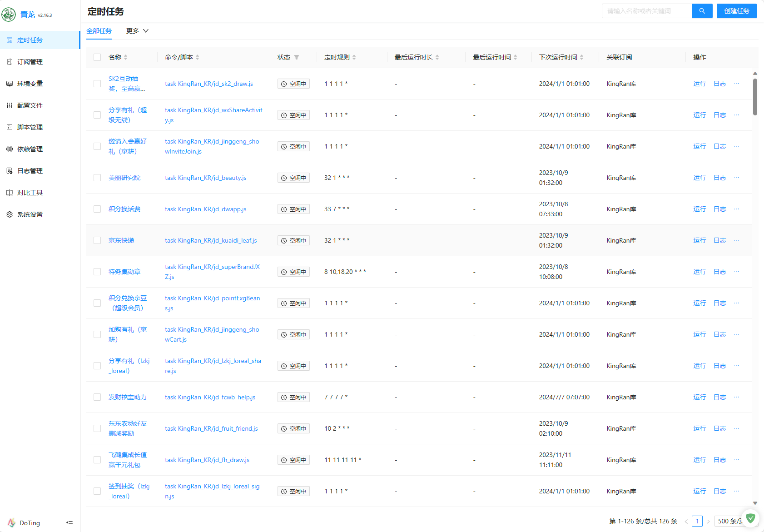The width and height of the screenshot is (764, 532).
Task: Toggle the select-all checkbox in header
Action: [x=97, y=57]
